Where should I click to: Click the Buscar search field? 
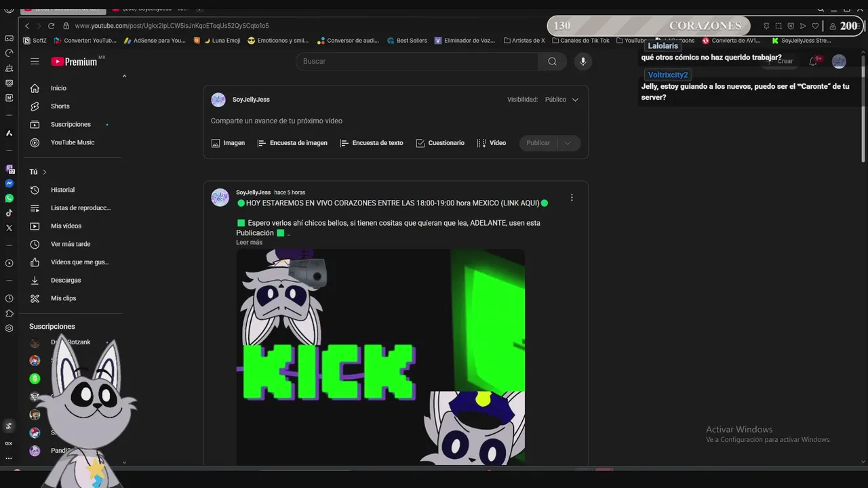pyautogui.click(x=417, y=61)
